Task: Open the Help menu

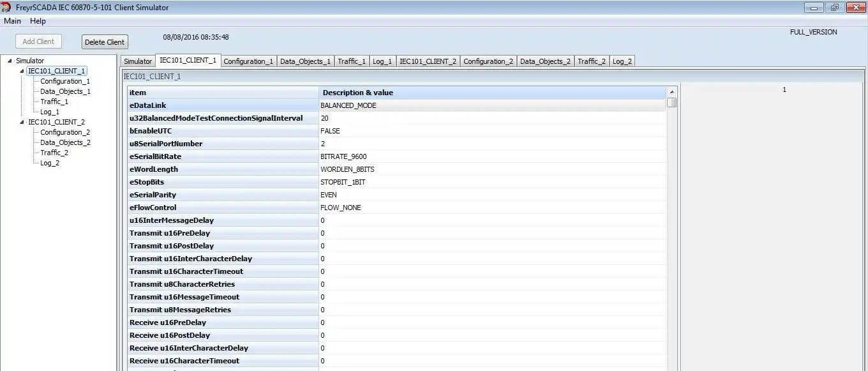Action: pos(38,21)
